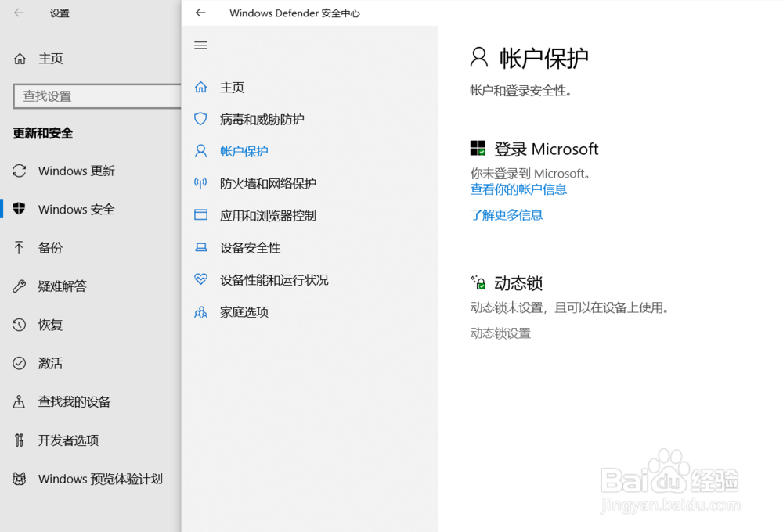783x532 pixels.
Task: Click the Microsoft logo icon beside 登录 Microsoft
Action: coord(478,148)
